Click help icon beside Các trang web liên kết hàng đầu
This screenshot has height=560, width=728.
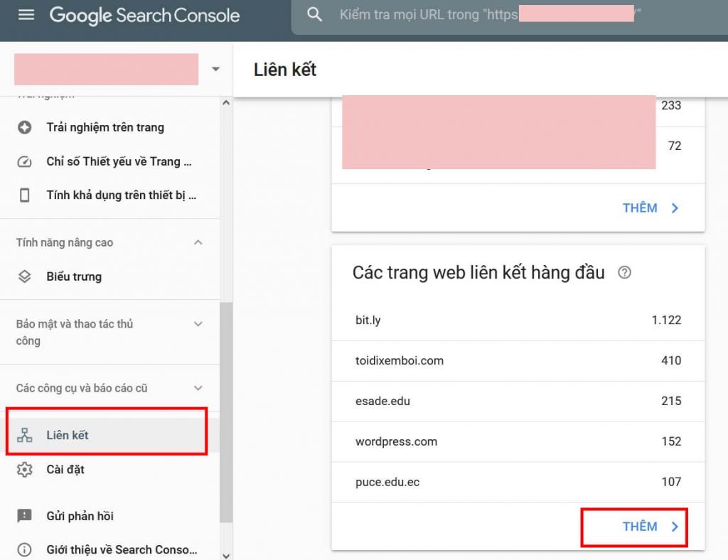click(x=624, y=272)
